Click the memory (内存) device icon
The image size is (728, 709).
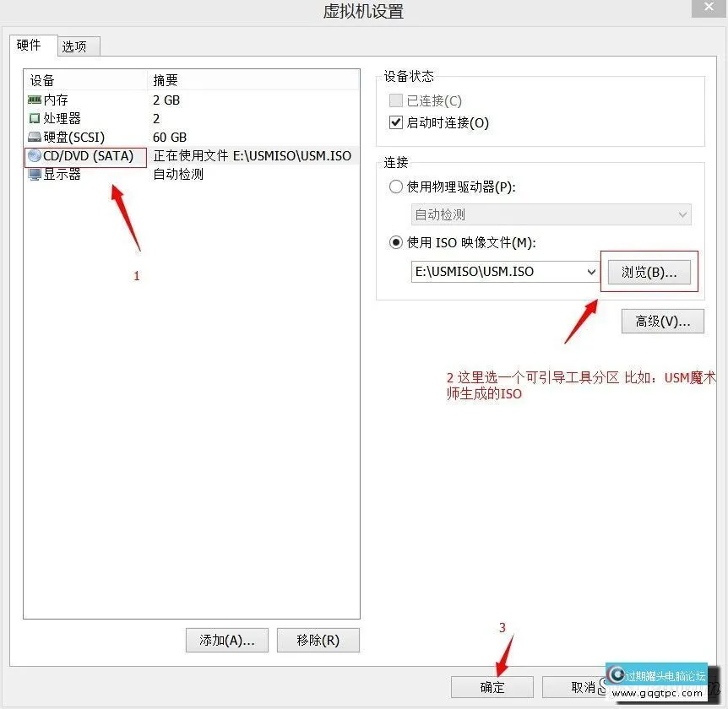35,100
